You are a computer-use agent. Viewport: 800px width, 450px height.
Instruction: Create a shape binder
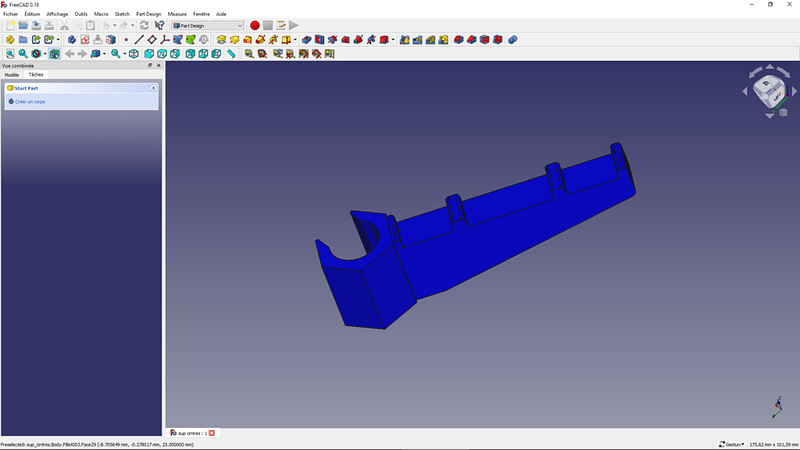tap(178, 40)
